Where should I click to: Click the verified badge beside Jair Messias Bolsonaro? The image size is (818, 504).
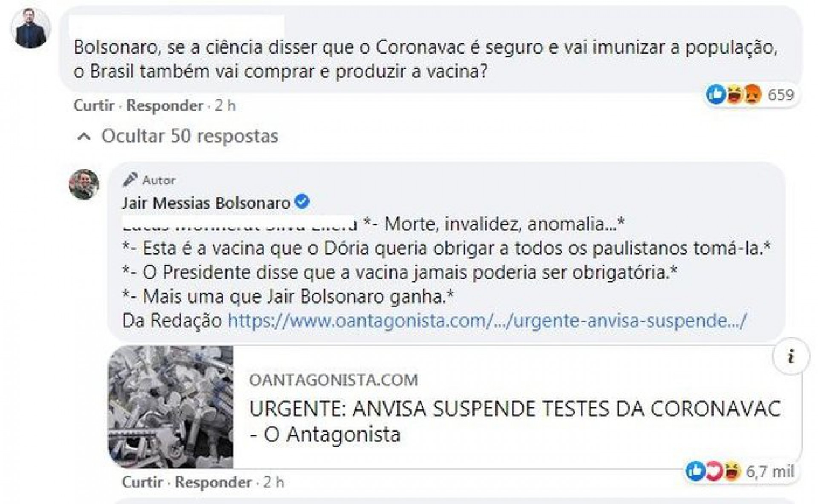click(302, 202)
